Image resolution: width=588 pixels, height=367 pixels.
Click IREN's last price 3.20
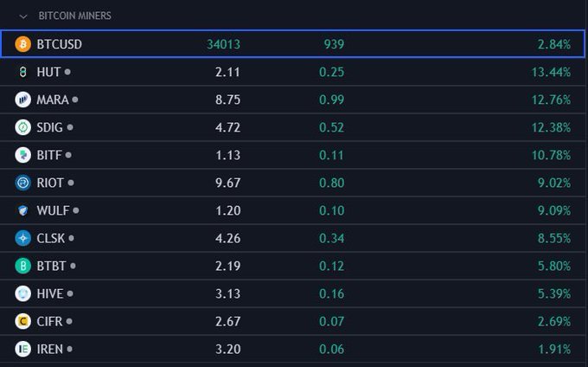(x=227, y=349)
